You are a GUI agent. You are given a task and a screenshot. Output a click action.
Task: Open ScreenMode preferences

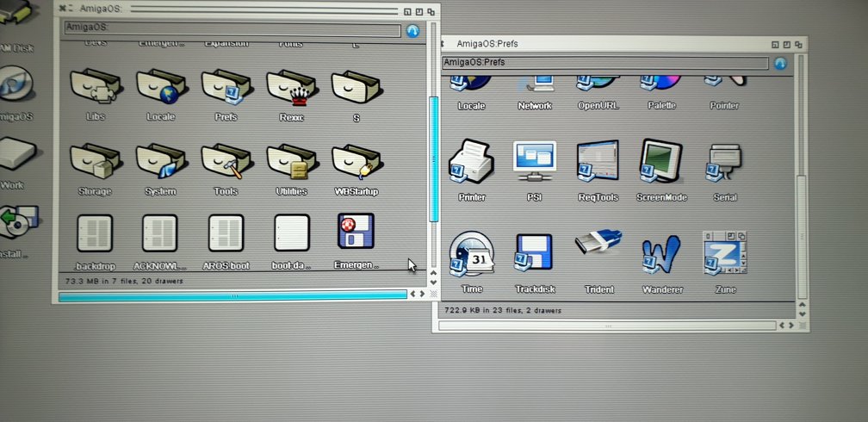click(x=661, y=162)
